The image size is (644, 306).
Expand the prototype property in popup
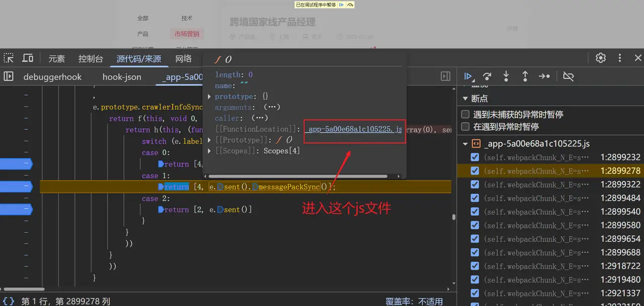210,97
